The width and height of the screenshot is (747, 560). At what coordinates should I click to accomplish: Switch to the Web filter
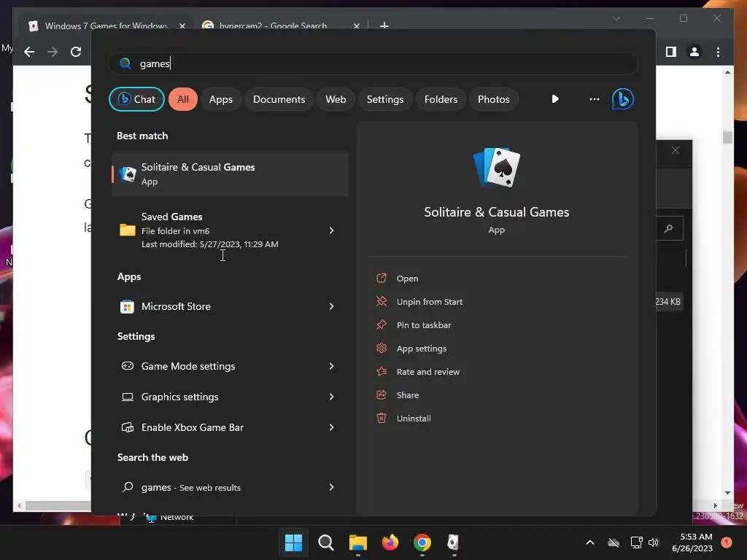336,99
